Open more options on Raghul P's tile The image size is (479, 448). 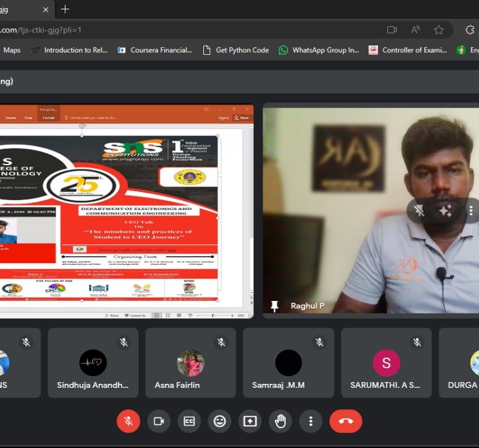pyautogui.click(x=471, y=211)
